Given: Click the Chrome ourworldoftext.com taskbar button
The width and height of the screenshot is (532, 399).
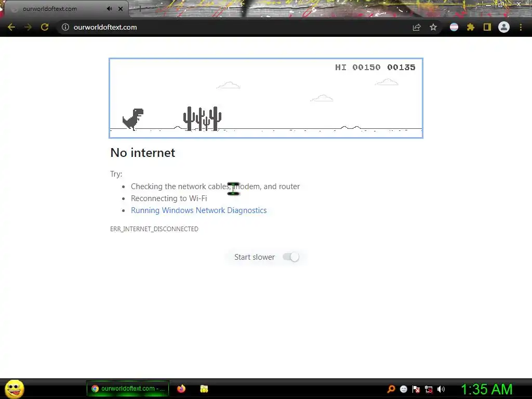Looking at the screenshot, I should click(x=128, y=389).
